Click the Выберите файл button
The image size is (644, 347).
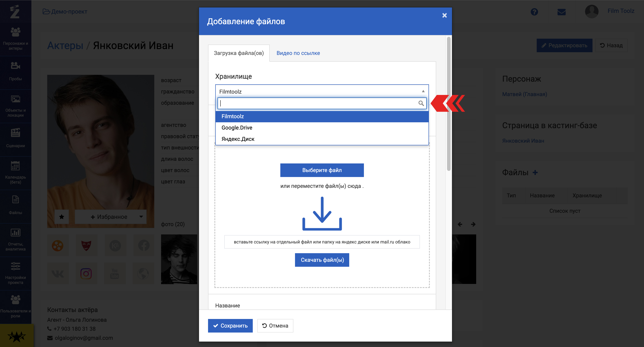(322, 170)
